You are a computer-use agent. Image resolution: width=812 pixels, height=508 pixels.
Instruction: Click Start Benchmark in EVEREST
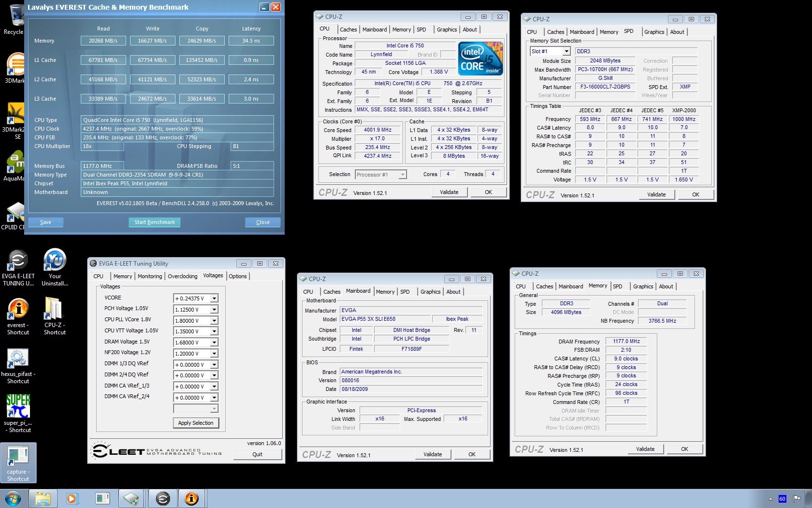tap(155, 222)
